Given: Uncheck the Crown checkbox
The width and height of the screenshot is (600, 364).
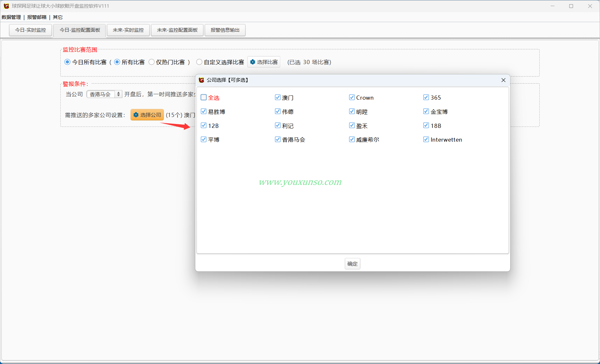Looking at the screenshot, I should coord(352,97).
